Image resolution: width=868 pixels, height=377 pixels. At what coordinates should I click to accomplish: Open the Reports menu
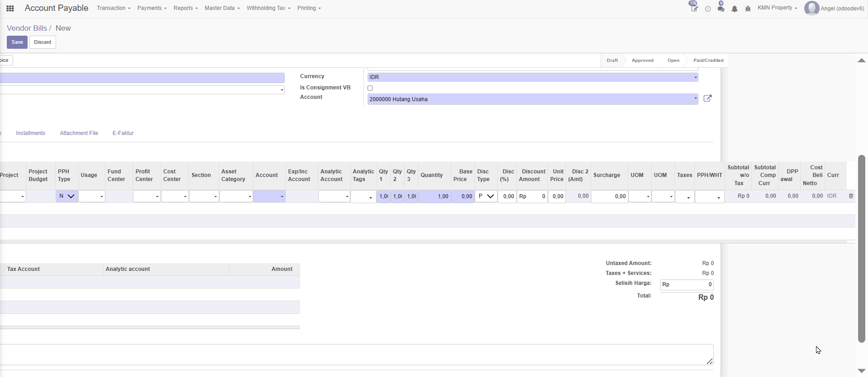tap(186, 8)
